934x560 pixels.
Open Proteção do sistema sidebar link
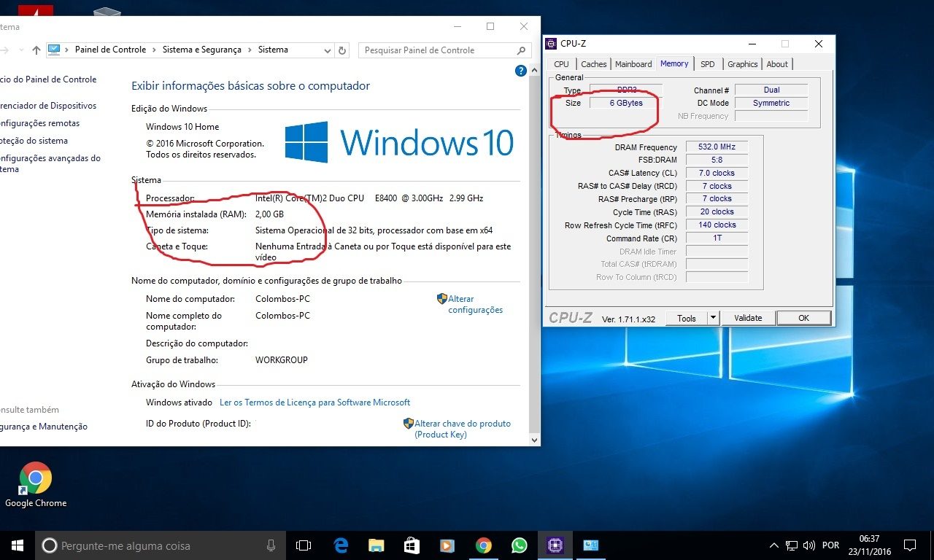click(34, 141)
